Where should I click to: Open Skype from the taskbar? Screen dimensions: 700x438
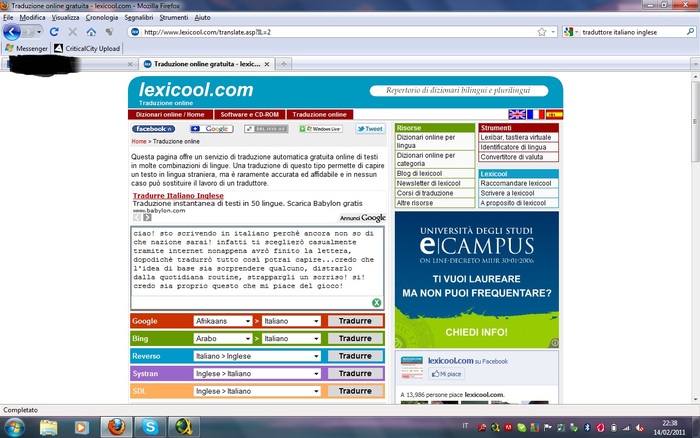150,427
